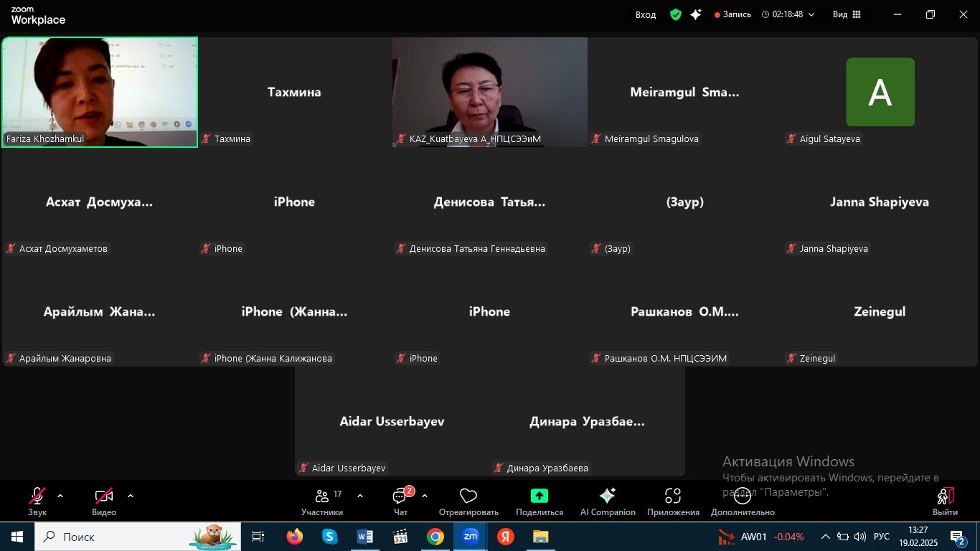Expand the audio settings arrow
The height and width of the screenshot is (551, 980).
[x=60, y=496]
